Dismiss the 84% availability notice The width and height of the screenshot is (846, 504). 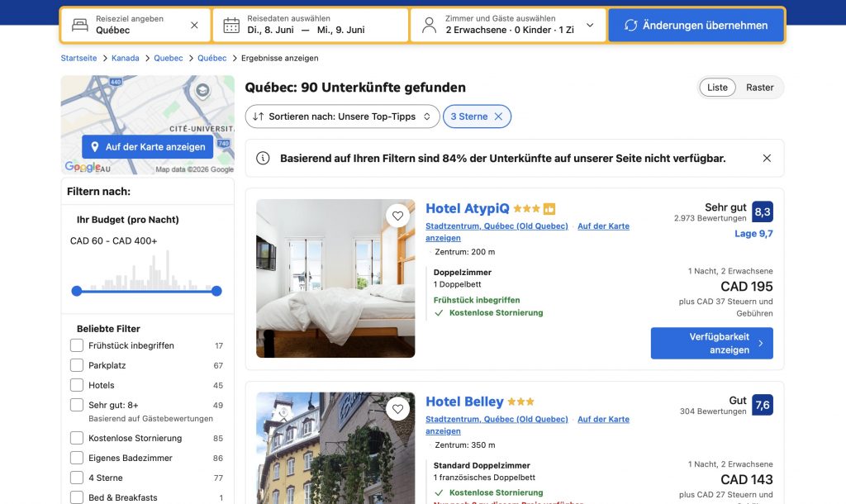click(767, 158)
